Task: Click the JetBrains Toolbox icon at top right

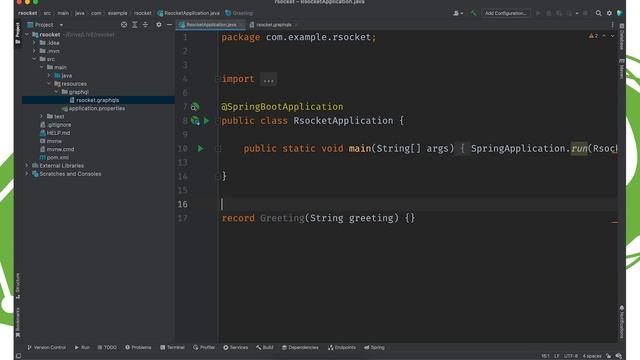Action: click(x=620, y=13)
